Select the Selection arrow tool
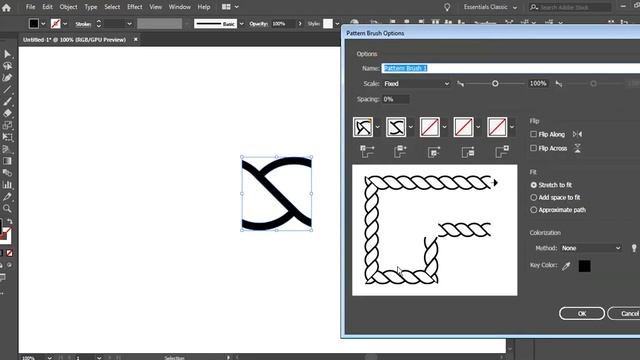 (x=7, y=54)
